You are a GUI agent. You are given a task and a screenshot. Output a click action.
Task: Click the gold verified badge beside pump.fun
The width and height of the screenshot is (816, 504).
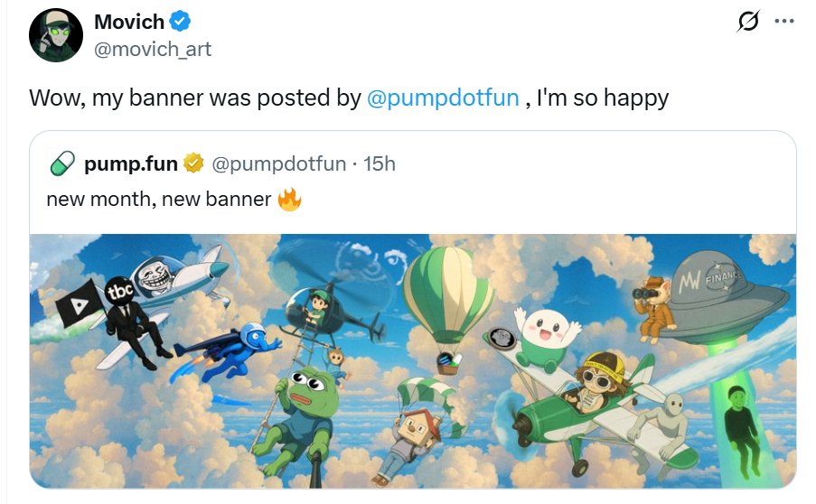(193, 163)
